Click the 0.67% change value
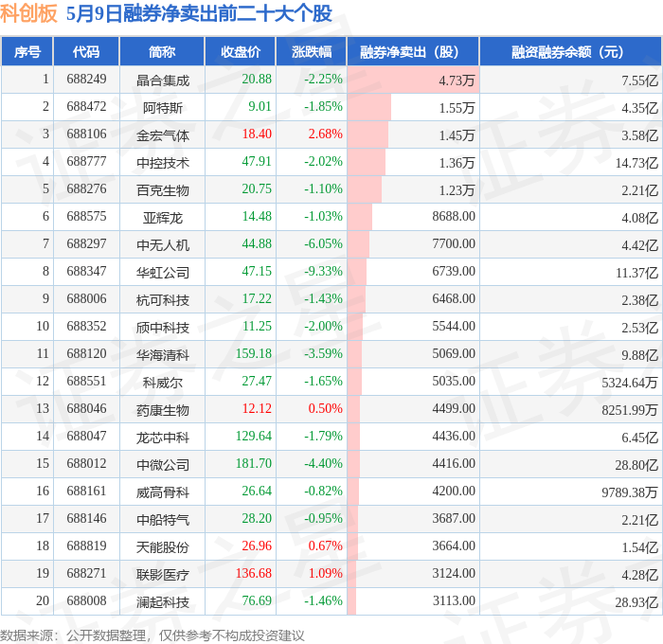The height and width of the screenshot is (644, 663). (x=325, y=546)
